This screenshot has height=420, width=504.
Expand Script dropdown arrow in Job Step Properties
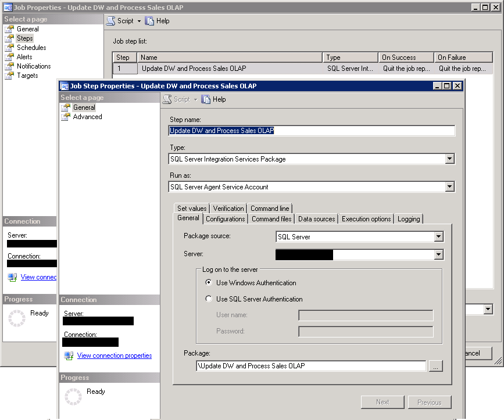195,99
